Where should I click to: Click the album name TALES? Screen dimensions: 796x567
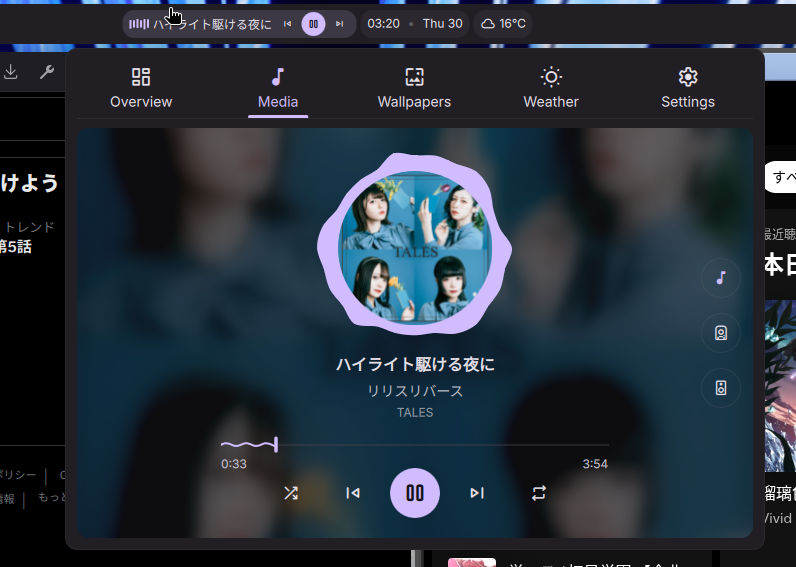(x=415, y=413)
